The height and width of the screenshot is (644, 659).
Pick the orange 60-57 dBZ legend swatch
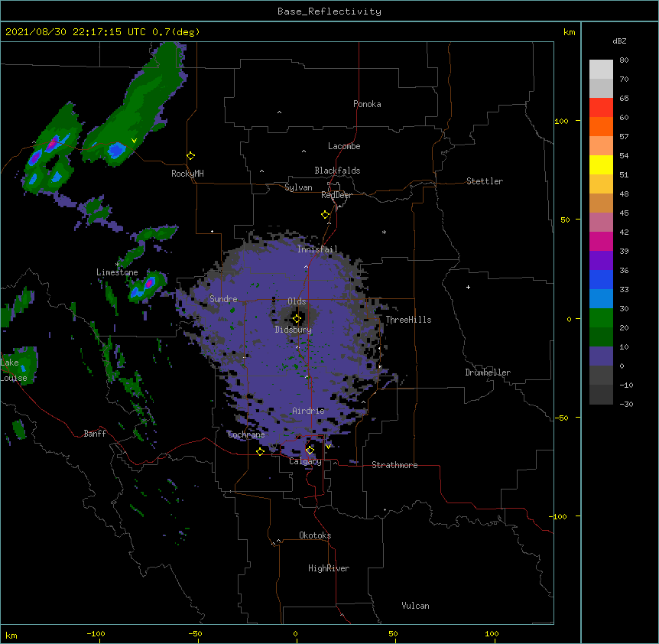[x=601, y=126]
